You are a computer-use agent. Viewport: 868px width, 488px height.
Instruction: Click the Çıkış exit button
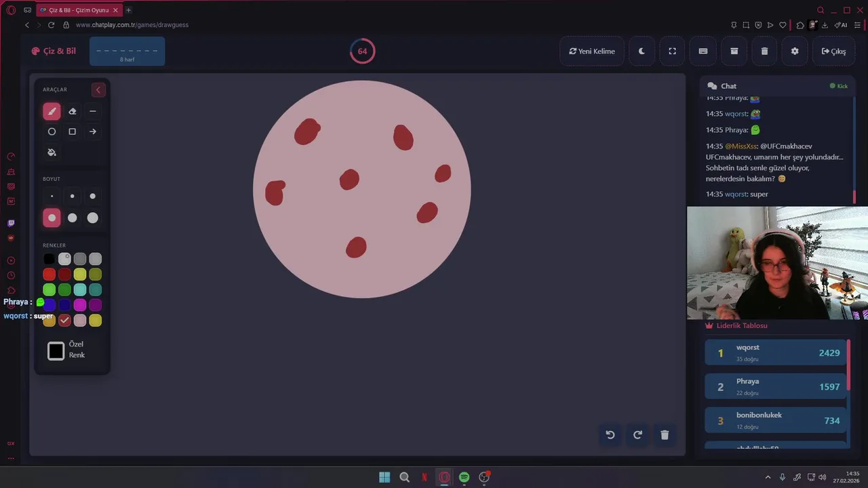[x=833, y=51]
